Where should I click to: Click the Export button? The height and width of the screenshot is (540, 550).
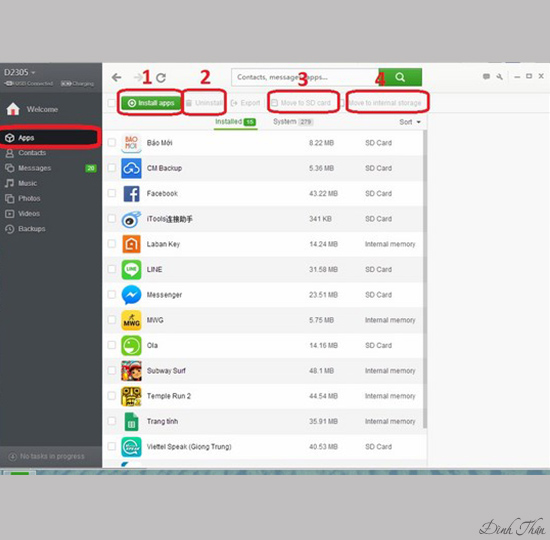[x=246, y=103]
